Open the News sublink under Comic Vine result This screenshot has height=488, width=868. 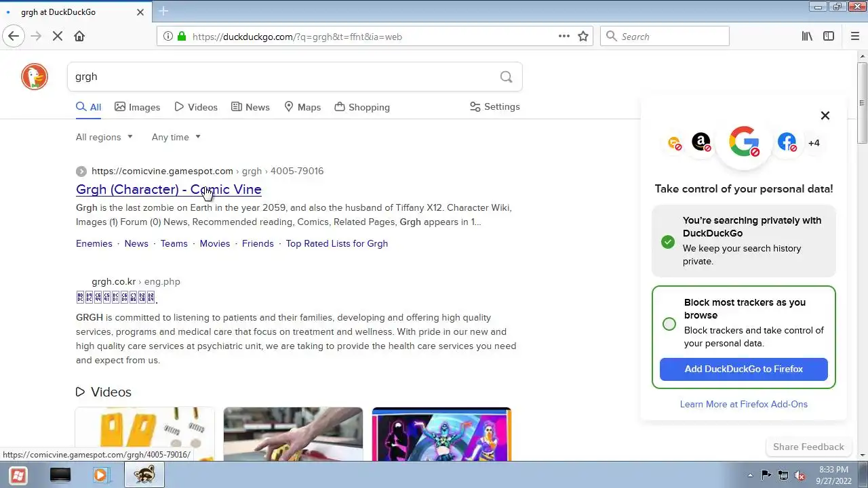136,243
